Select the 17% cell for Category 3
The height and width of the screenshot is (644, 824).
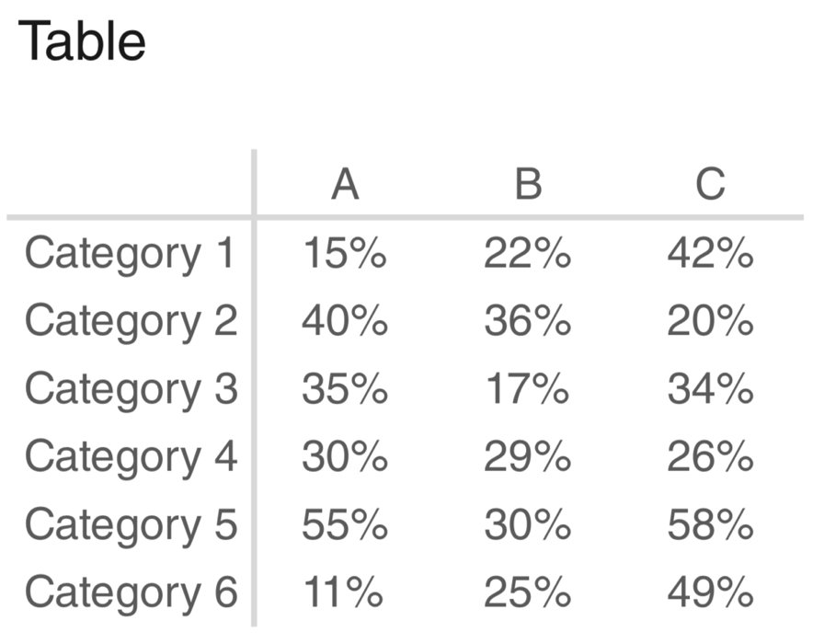[528, 388]
